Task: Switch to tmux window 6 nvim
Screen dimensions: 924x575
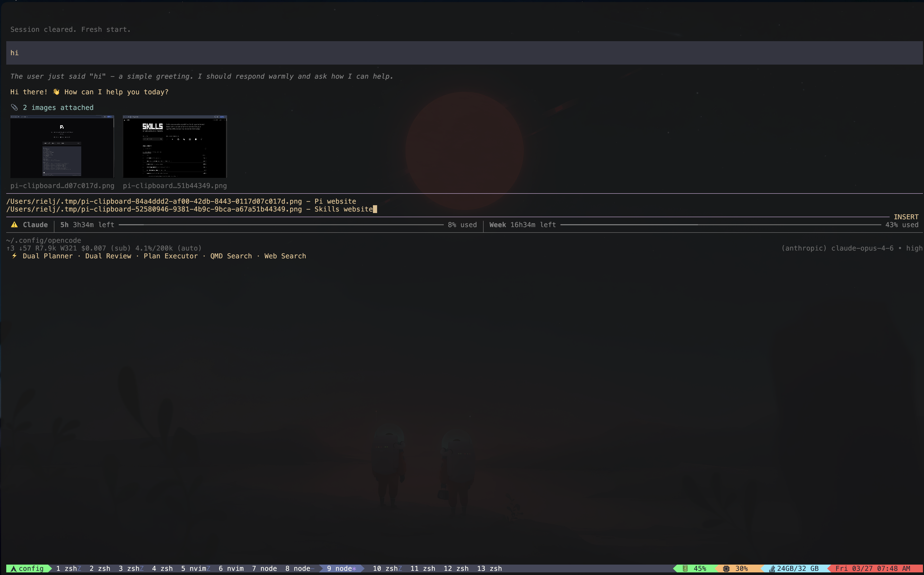Action: [231, 568]
